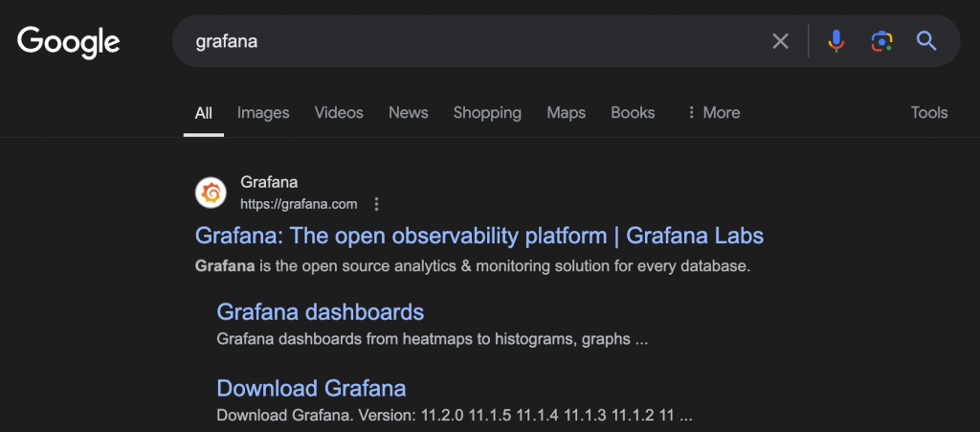The width and height of the screenshot is (980, 432).
Task: Expand the More search options dropdown
Action: tap(713, 112)
